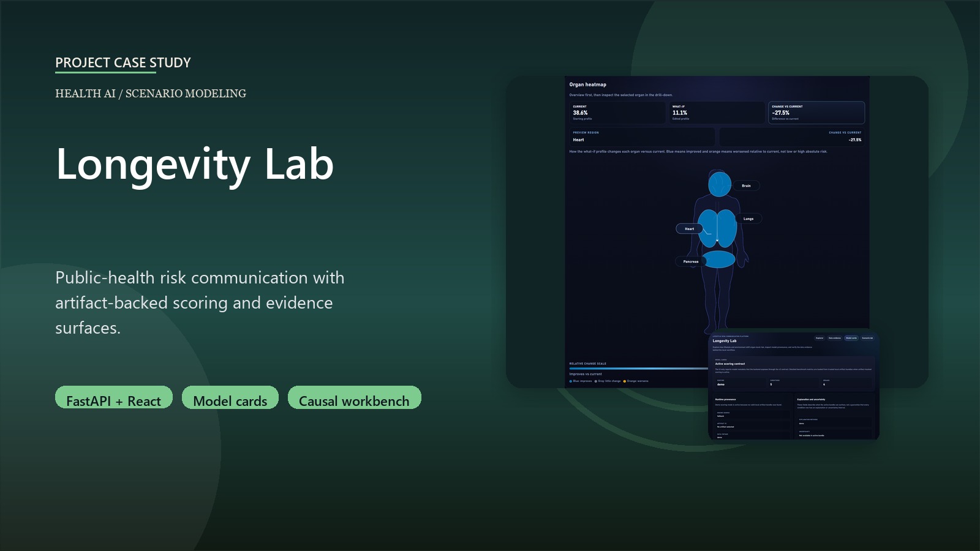Click the Preview region Heart panel
The height and width of the screenshot is (551, 980).
641,137
